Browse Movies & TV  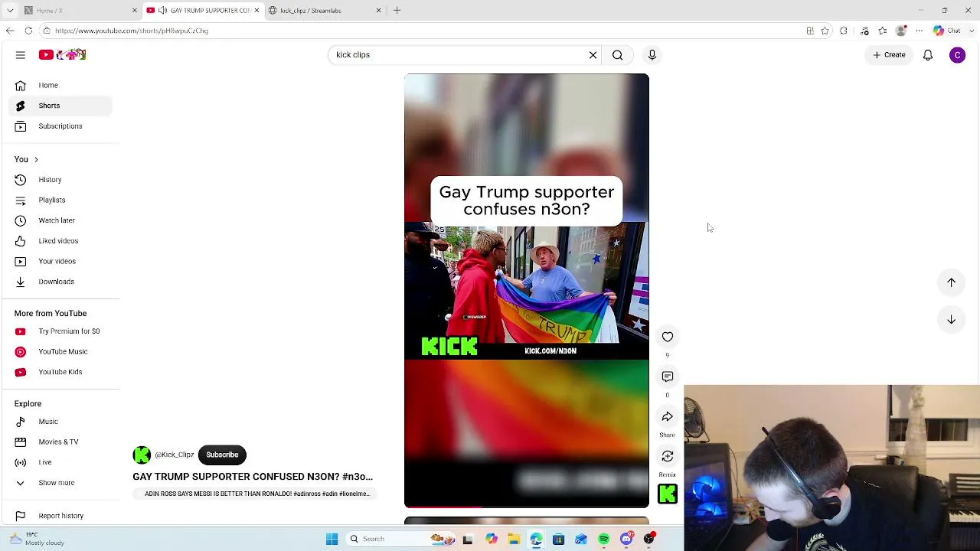(x=61, y=442)
